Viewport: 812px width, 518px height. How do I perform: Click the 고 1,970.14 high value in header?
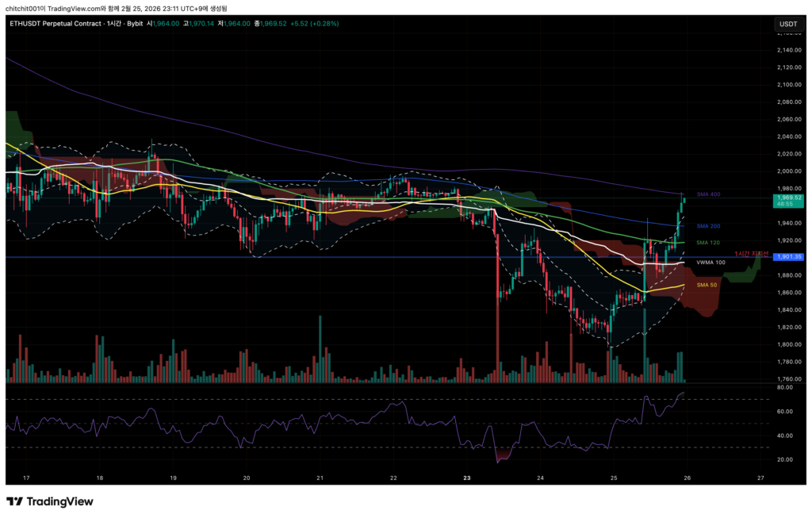200,24
